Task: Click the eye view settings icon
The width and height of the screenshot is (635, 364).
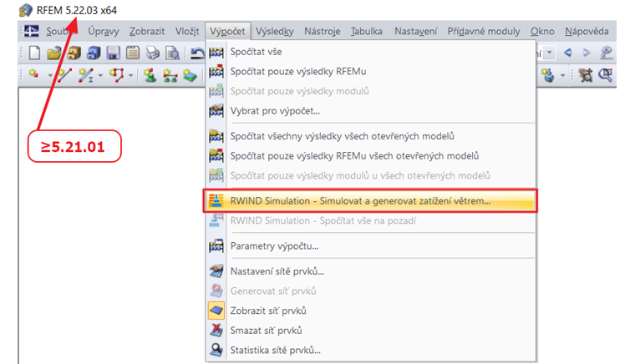Action: point(607,53)
